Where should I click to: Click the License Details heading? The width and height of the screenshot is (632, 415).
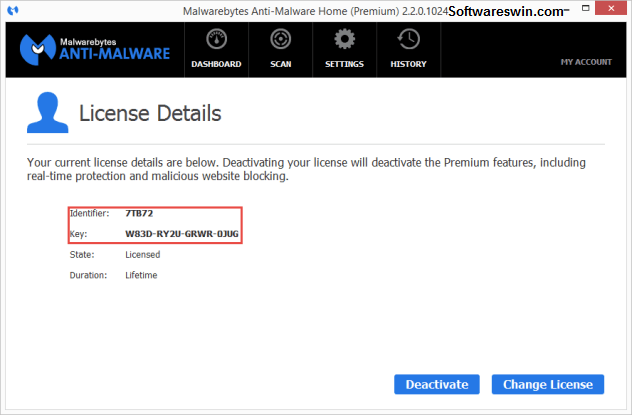(x=150, y=113)
